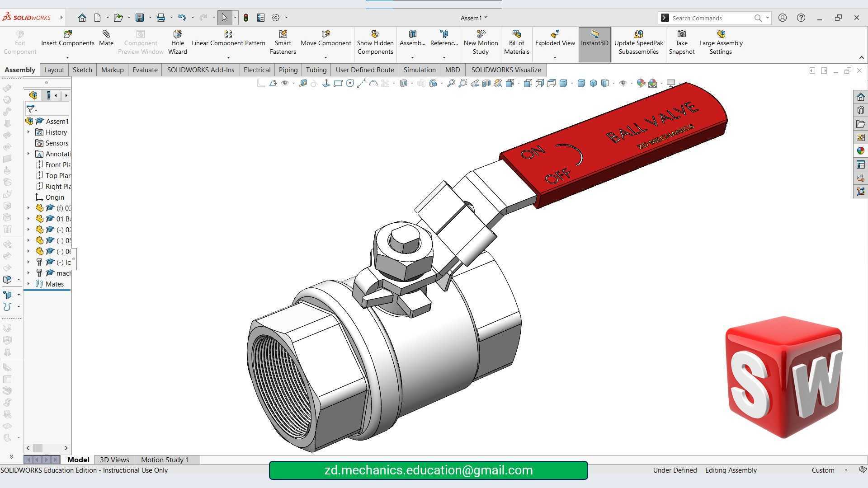Screen dimensions: 868x488
Task: Toggle hide/show items eye icon
Action: coord(623,83)
